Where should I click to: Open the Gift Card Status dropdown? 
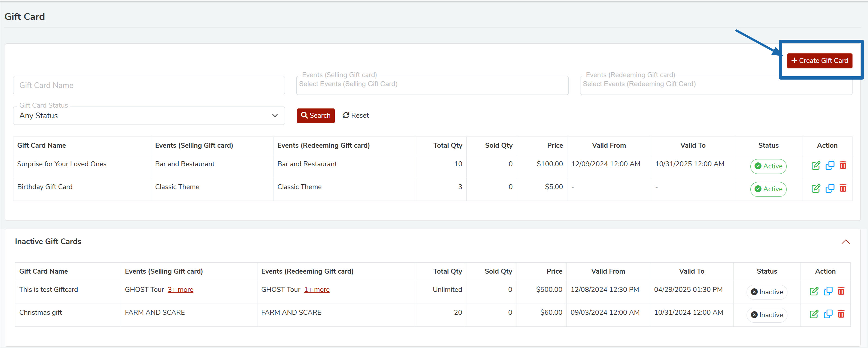tap(149, 116)
